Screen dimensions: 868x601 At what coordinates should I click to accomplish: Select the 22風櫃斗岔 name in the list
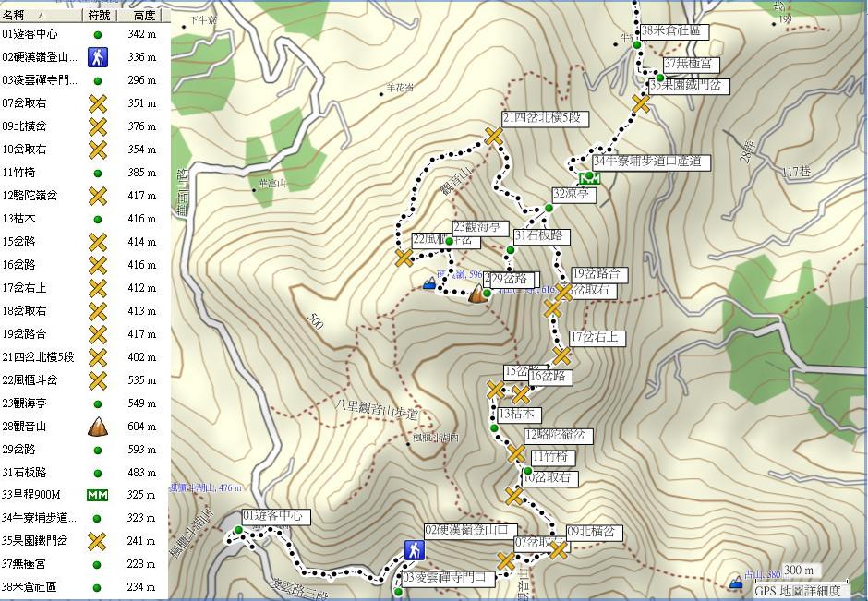click(30, 380)
